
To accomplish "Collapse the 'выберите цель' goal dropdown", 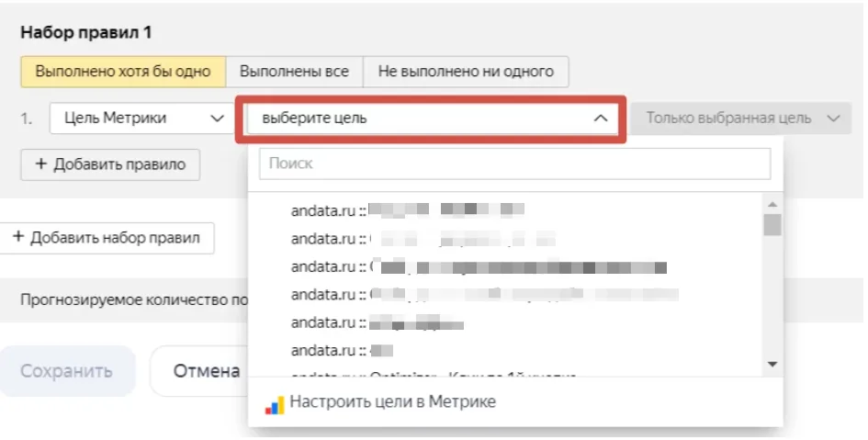I will coord(432,118).
